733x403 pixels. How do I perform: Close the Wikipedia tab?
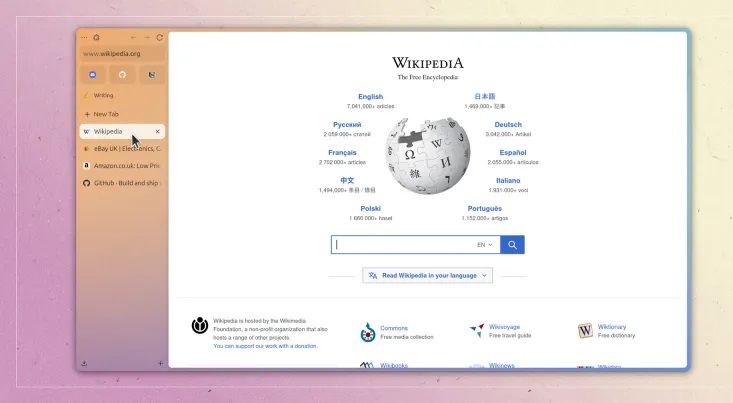click(157, 131)
